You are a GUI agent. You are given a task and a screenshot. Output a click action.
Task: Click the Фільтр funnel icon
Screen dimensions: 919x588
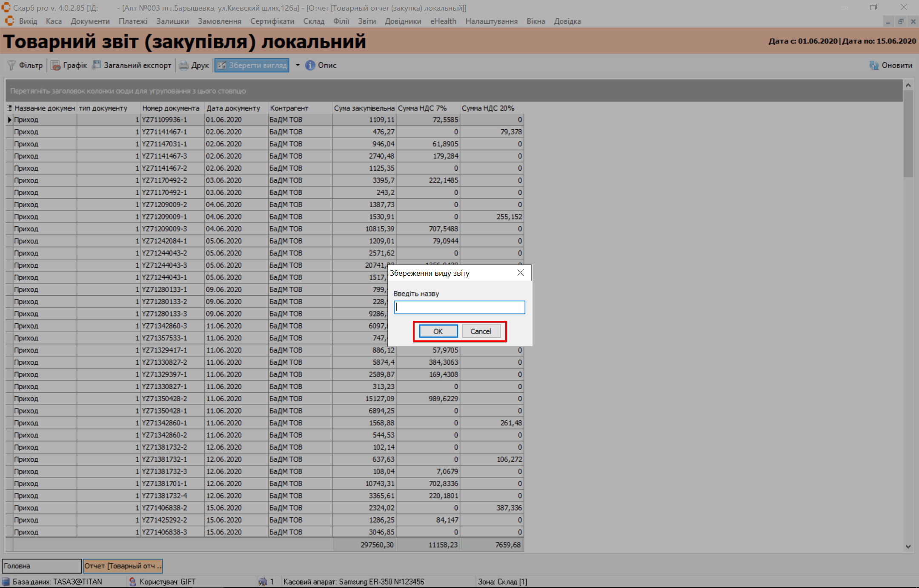(x=11, y=65)
